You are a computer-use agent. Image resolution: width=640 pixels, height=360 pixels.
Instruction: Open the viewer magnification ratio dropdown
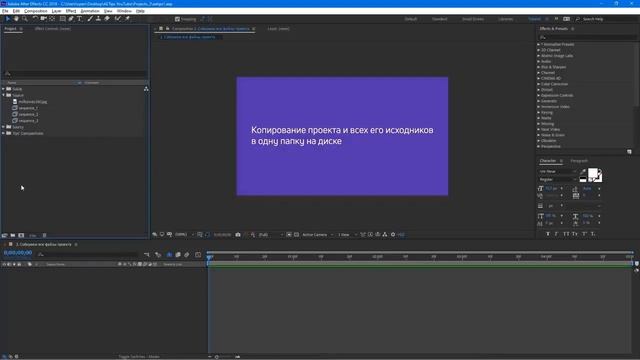pyautogui.click(x=184, y=235)
